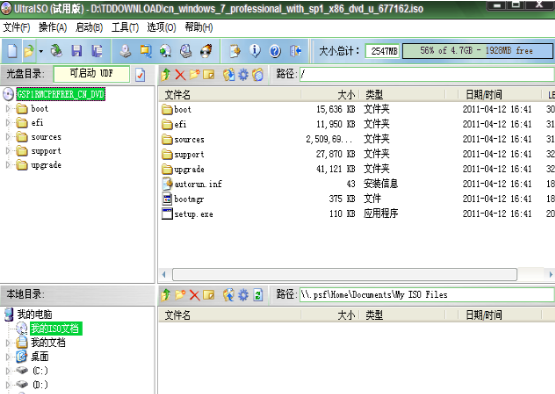Click the Exit toolbar icon

pyautogui.click(x=295, y=51)
